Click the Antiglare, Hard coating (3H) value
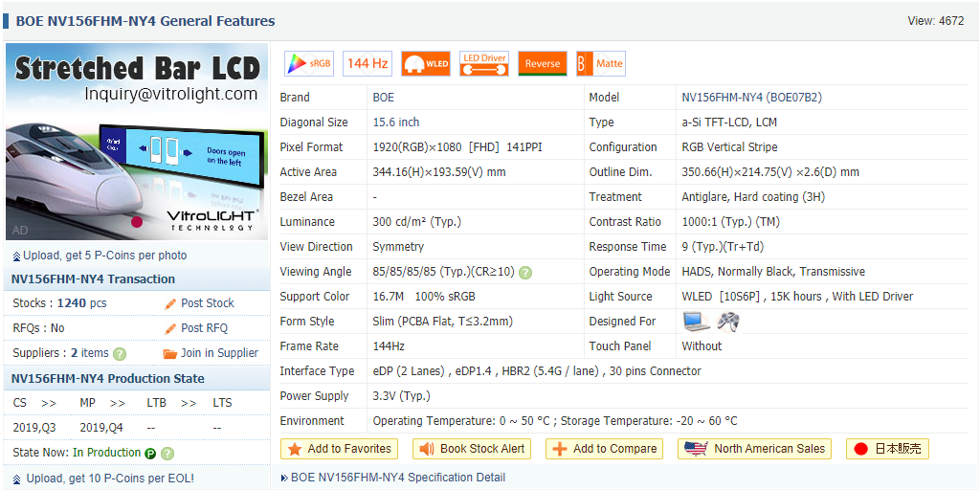980x490 pixels. click(754, 197)
